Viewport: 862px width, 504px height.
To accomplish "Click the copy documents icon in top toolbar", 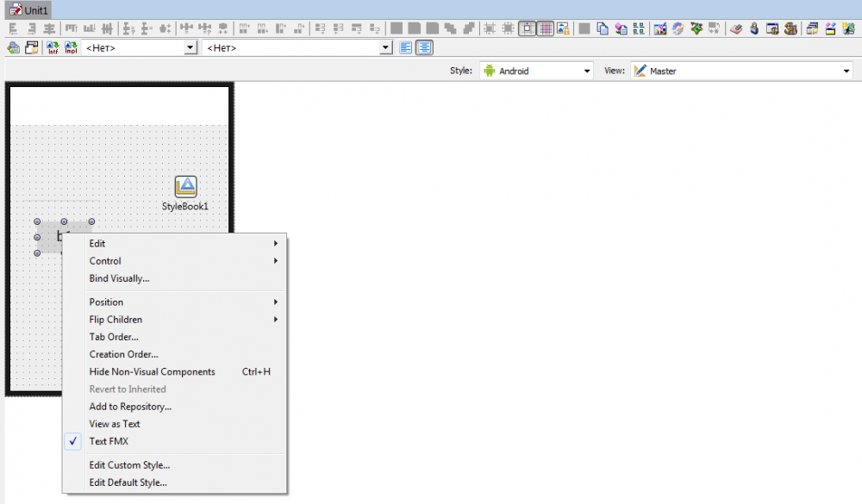I will coord(603,28).
